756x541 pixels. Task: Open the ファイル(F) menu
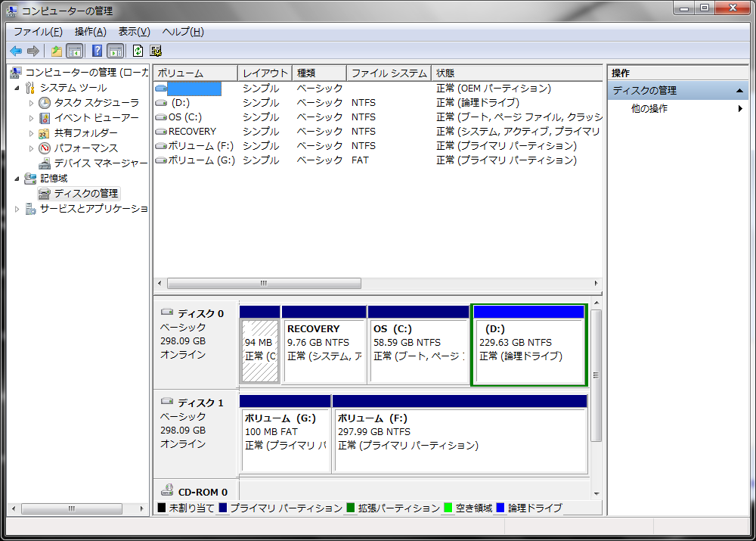point(38,32)
